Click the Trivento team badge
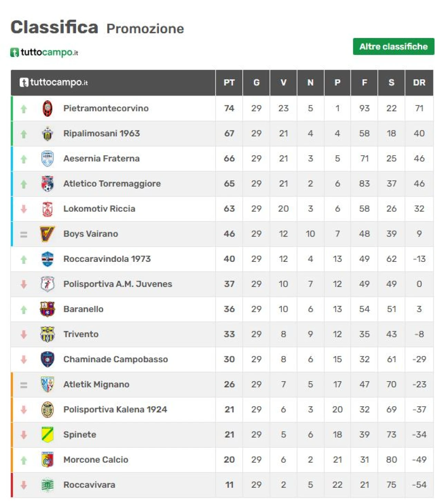The image size is (442, 504). click(48, 334)
